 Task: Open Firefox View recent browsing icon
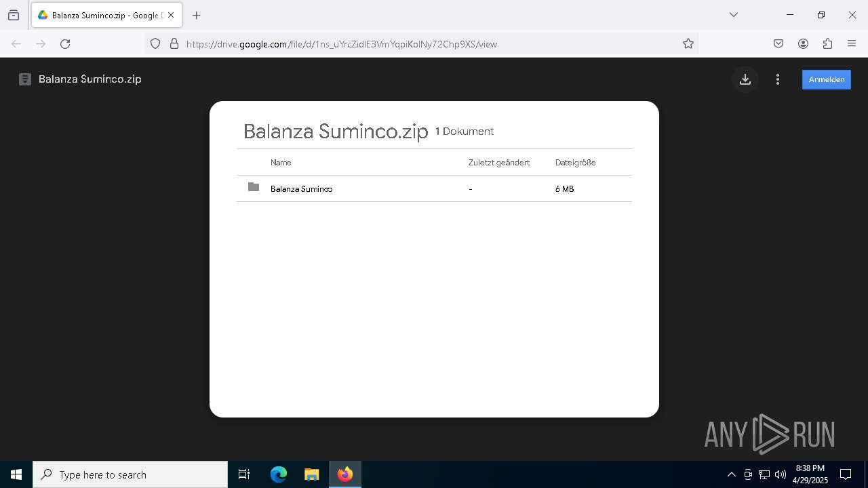coord(14,15)
